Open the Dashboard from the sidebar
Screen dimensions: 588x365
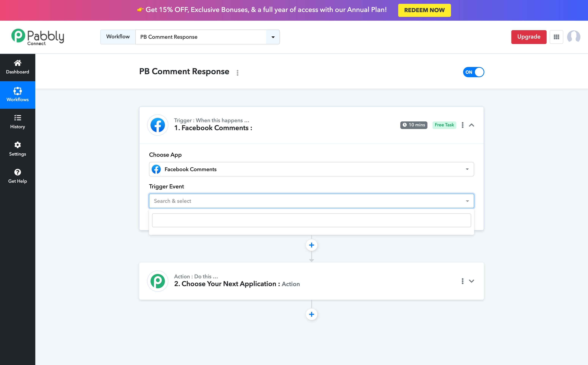click(x=17, y=67)
